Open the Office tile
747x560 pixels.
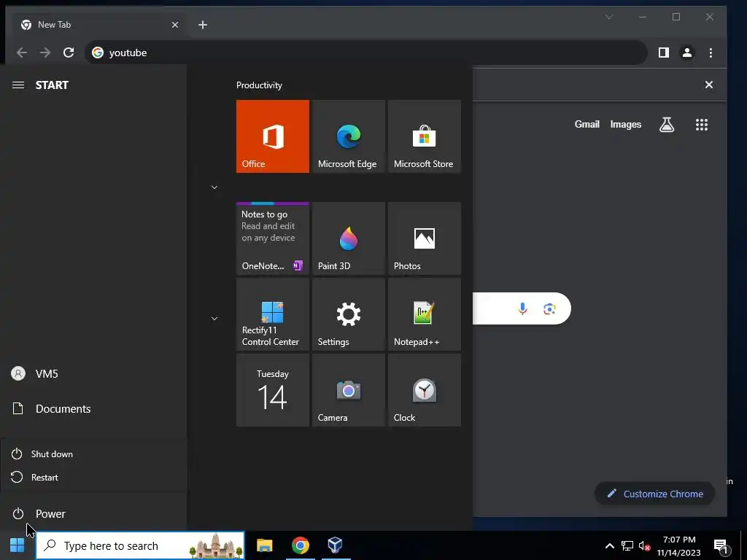point(273,136)
